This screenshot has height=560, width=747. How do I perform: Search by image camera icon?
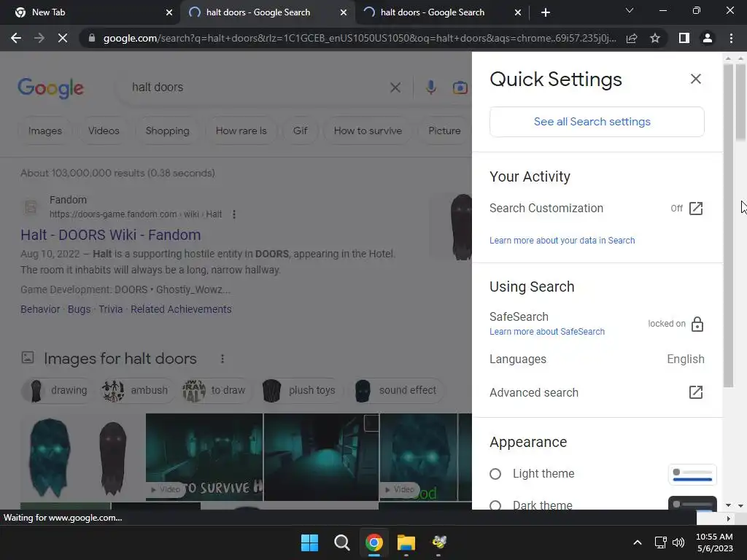coord(460,87)
